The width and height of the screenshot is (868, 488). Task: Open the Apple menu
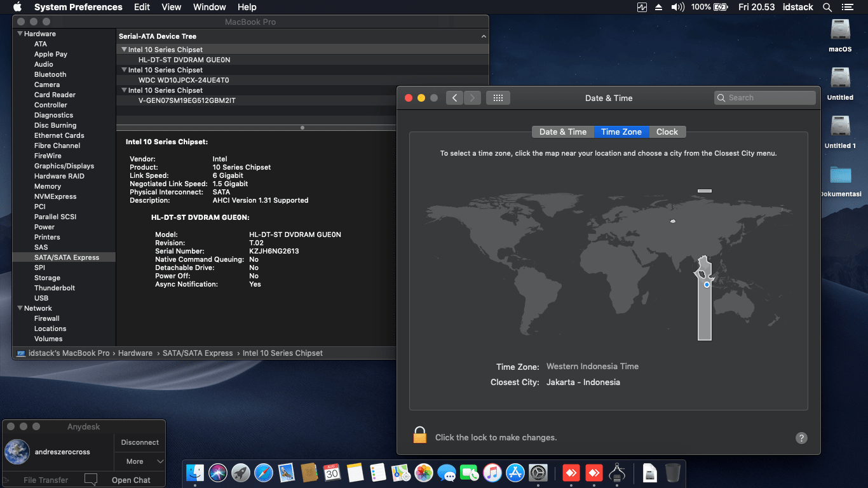(x=17, y=7)
